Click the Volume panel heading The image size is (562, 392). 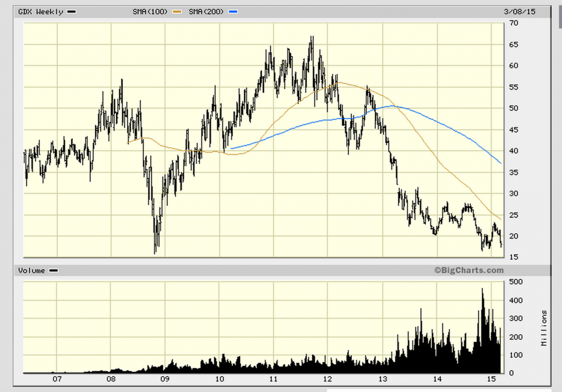(x=31, y=271)
